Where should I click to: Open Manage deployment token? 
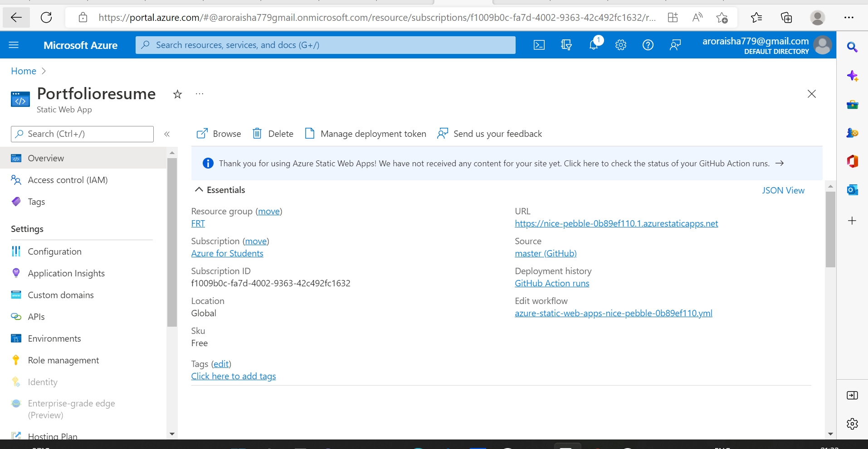(366, 134)
